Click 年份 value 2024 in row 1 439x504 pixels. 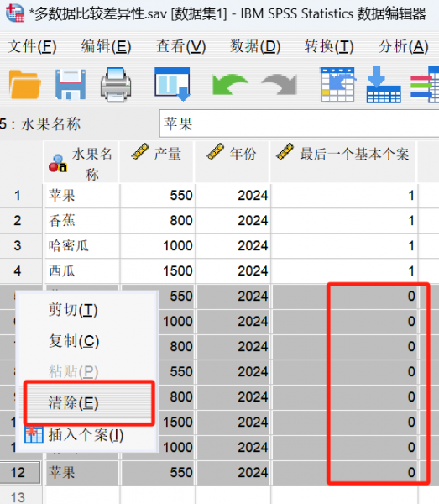click(x=233, y=196)
